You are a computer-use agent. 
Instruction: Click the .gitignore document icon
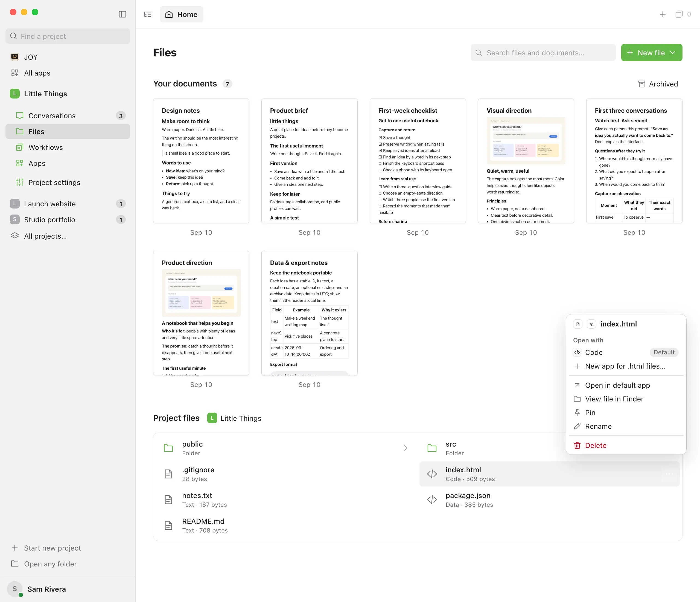168,474
